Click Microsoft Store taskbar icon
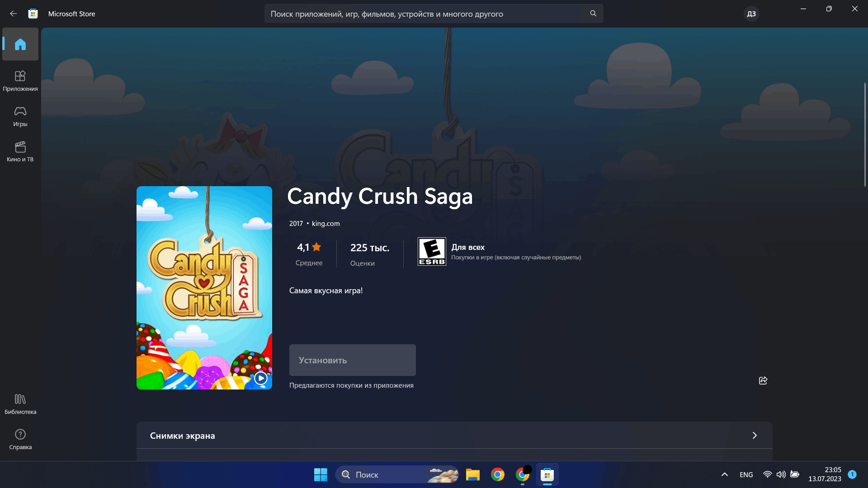Viewport: 868px width, 488px height. pyautogui.click(x=547, y=474)
